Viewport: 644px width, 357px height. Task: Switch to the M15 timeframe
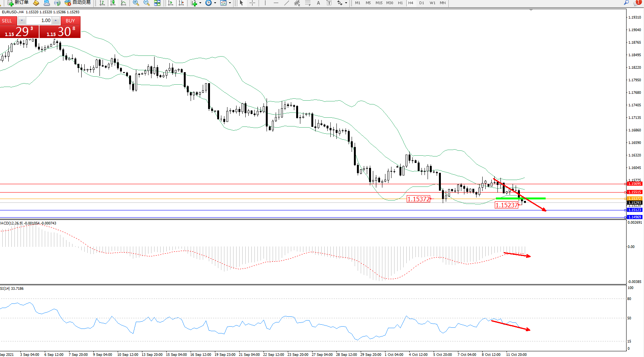(379, 3)
